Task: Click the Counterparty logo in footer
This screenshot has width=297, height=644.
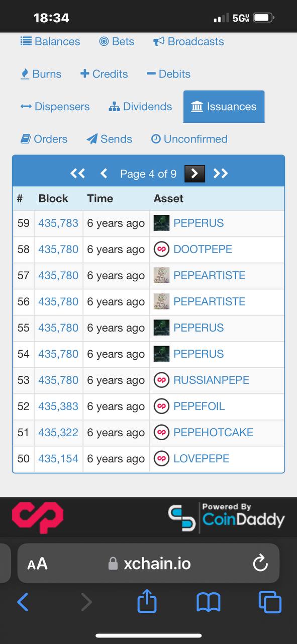Action: coord(38,517)
